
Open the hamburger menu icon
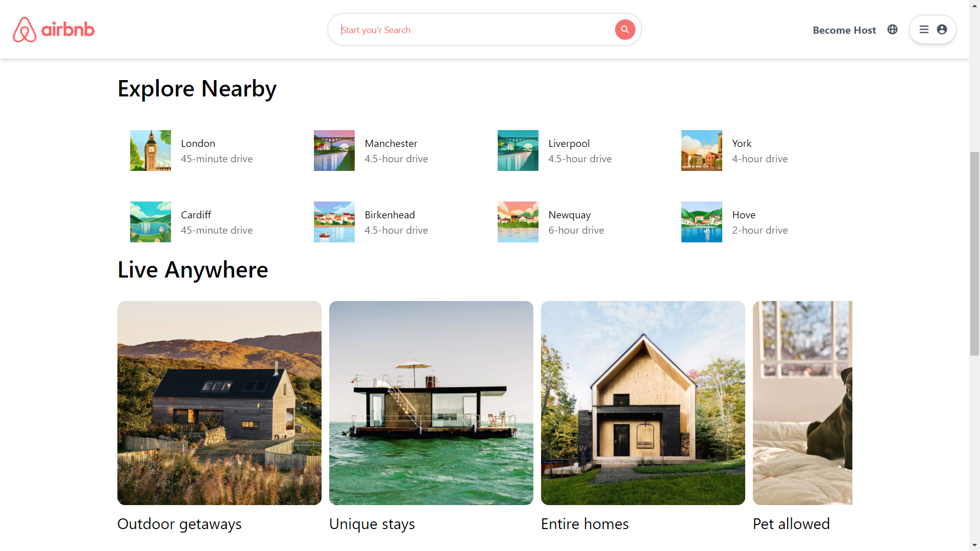924,30
